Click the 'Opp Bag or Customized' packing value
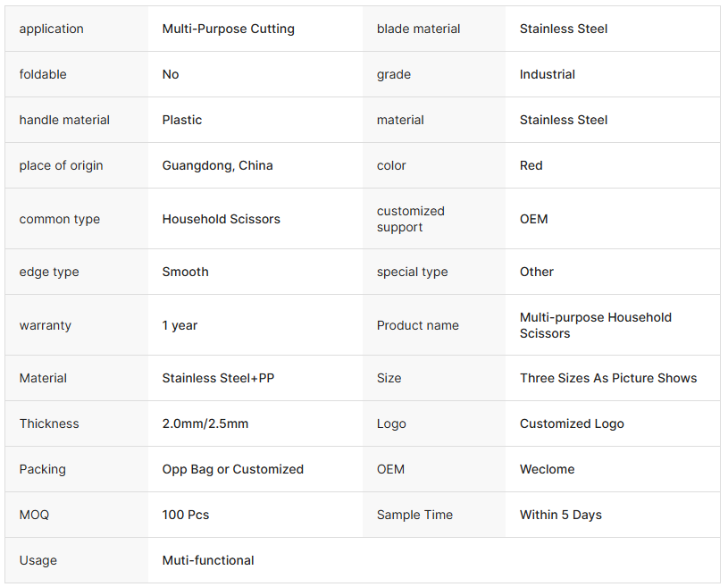Image resolution: width=728 pixels, height=587 pixels. point(232,469)
